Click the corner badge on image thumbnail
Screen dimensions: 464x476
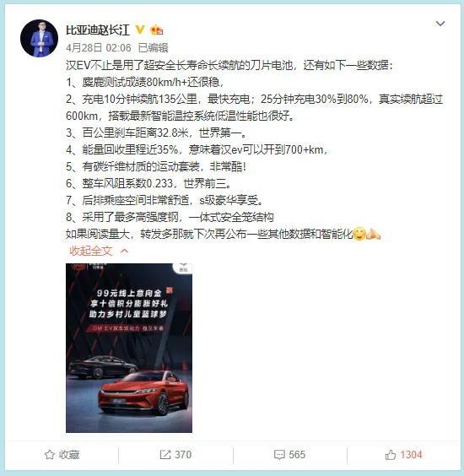point(183,268)
